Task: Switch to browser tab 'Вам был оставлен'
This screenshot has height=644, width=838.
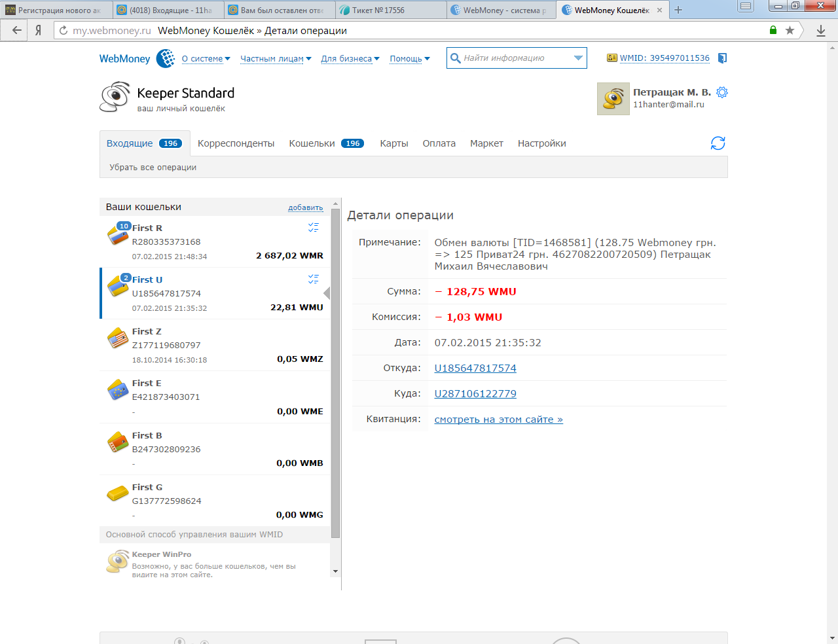Action: coord(280,10)
